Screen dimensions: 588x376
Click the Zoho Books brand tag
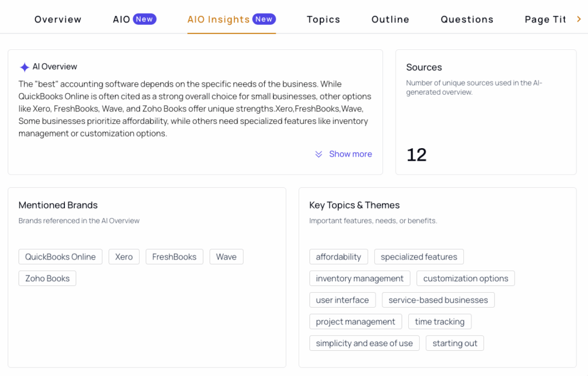point(47,278)
